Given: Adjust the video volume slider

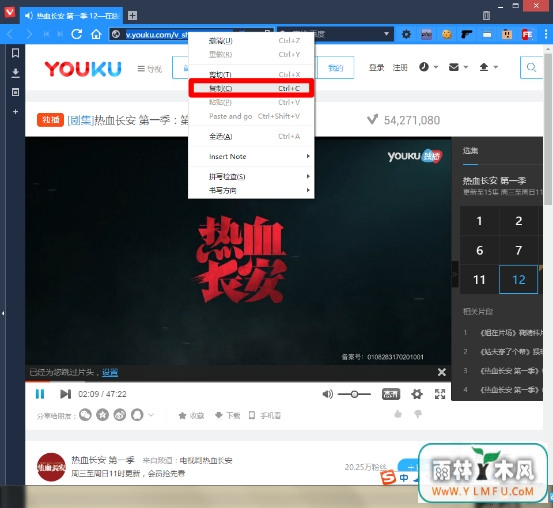Looking at the screenshot, I should point(354,394).
